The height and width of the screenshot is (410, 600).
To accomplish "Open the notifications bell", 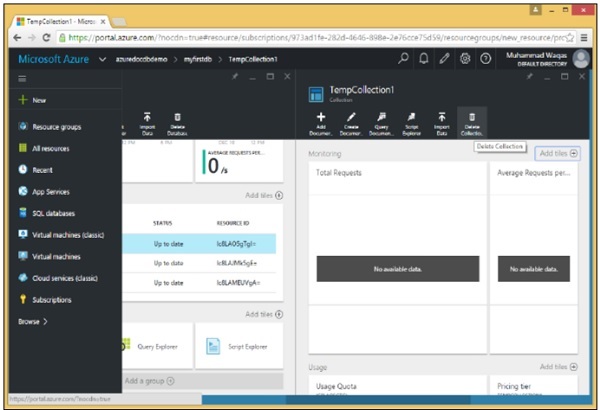I will [x=424, y=59].
